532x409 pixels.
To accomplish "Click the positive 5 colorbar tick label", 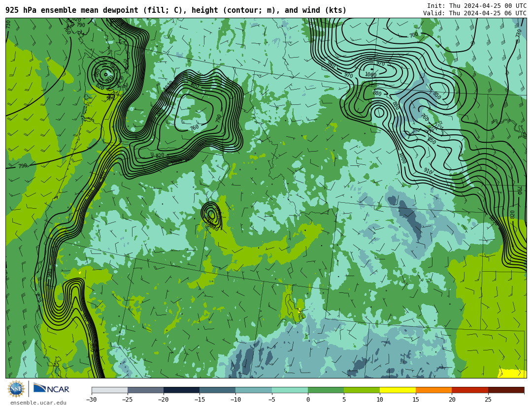I will [x=344, y=400].
